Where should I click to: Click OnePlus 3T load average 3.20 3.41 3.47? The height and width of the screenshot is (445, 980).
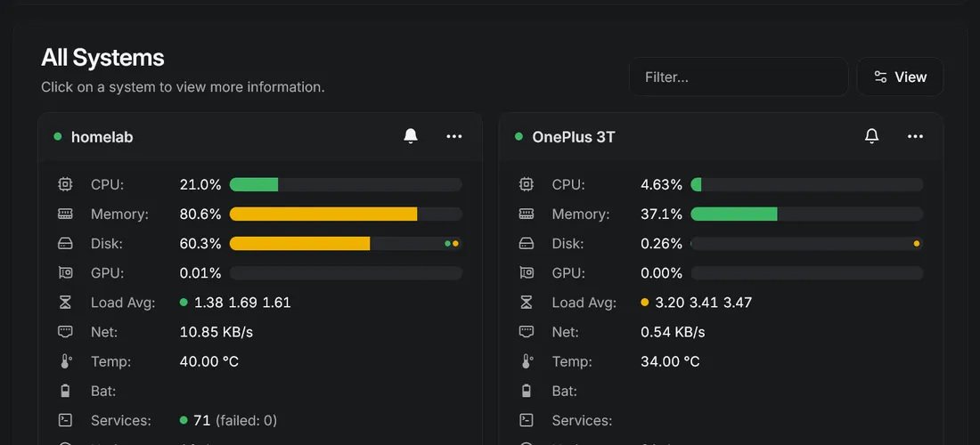tap(704, 303)
